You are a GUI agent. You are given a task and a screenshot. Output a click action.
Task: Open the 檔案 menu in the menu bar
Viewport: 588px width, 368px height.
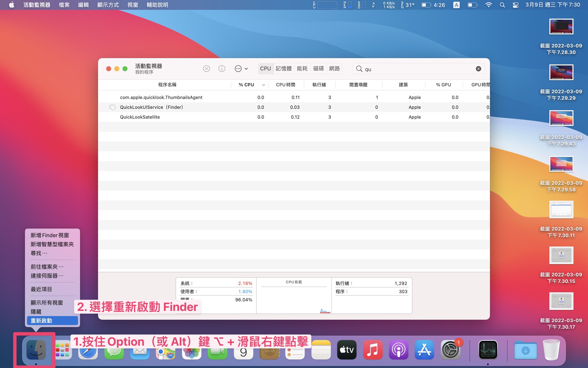64,5
